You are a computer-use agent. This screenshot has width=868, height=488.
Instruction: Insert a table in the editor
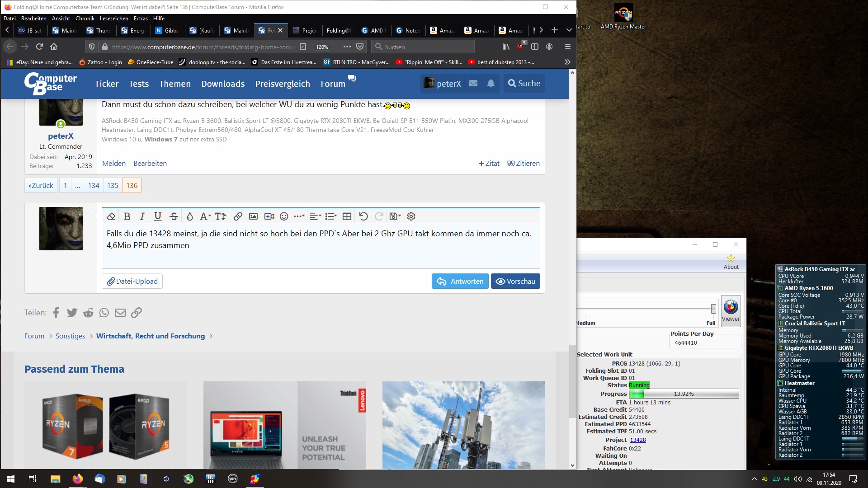(x=347, y=216)
